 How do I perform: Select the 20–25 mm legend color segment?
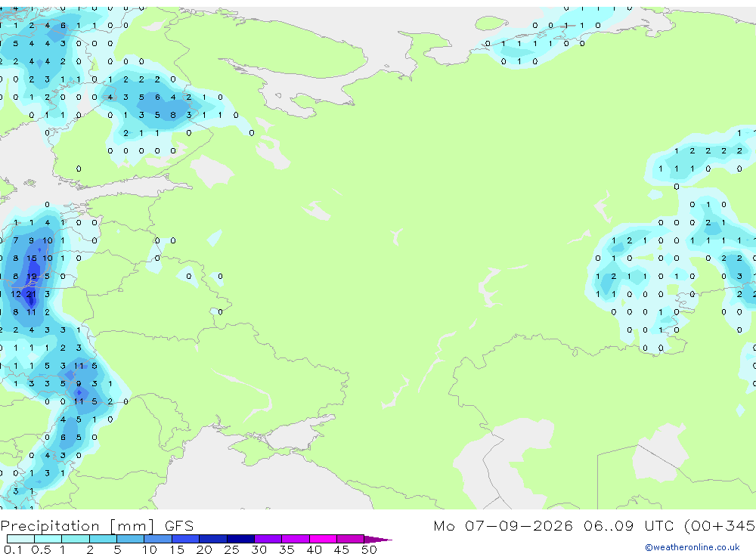pyautogui.click(x=213, y=539)
